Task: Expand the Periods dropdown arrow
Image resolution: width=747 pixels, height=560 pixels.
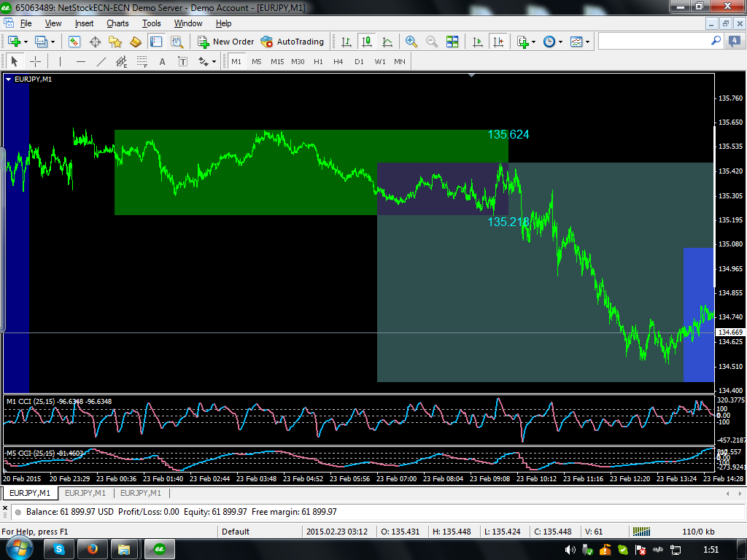Action: click(x=560, y=42)
